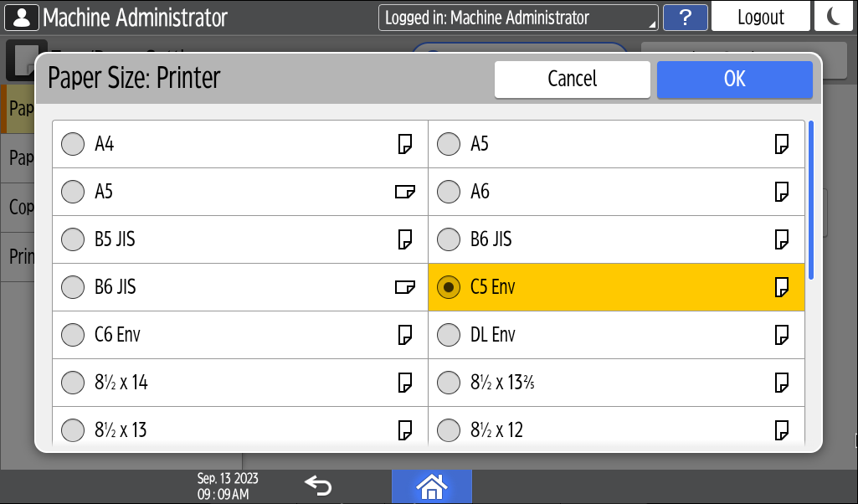The image size is (858, 504).
Task: Select the A6 paper size option
Action: pos(450,192)
